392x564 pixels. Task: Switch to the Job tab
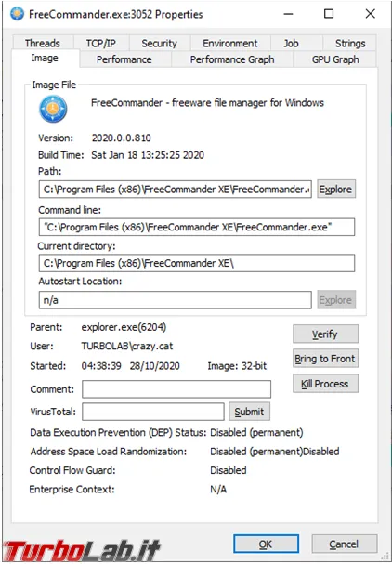291,43
